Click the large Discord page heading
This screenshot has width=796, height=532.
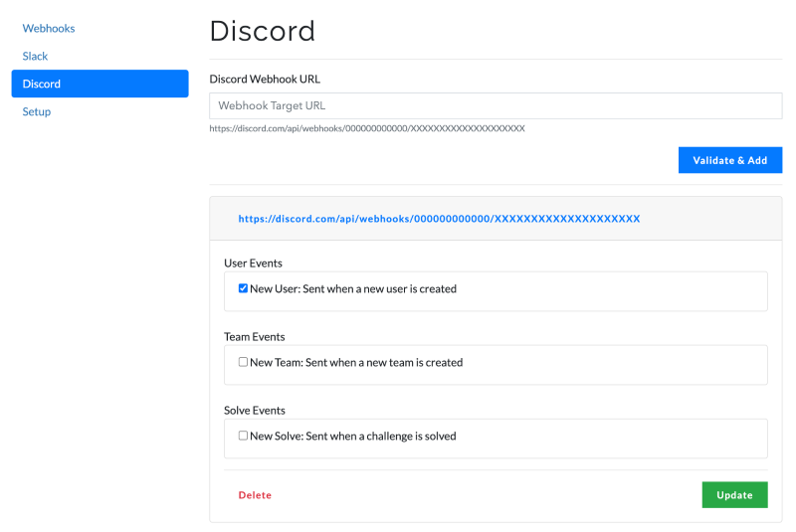point(262,31)
